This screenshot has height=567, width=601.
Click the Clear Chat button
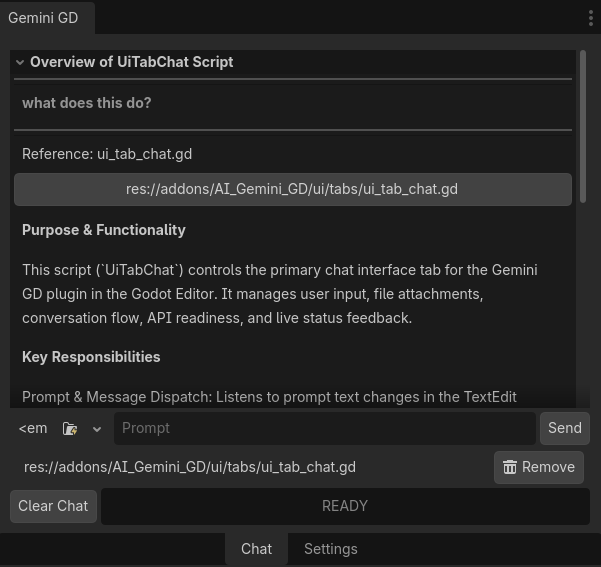click(x=53, y=506)
